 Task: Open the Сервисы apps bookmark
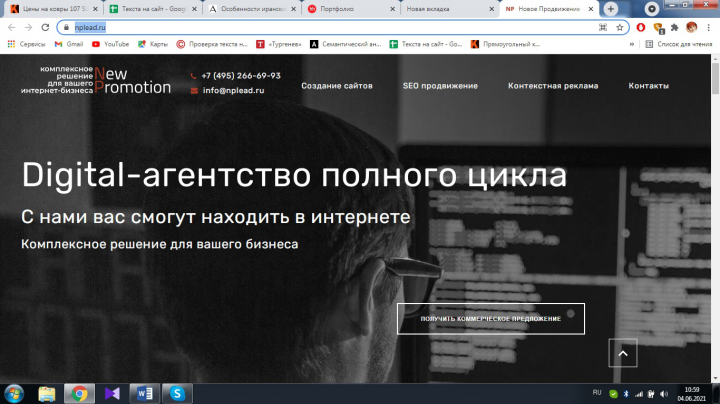(x=27, y=44)
